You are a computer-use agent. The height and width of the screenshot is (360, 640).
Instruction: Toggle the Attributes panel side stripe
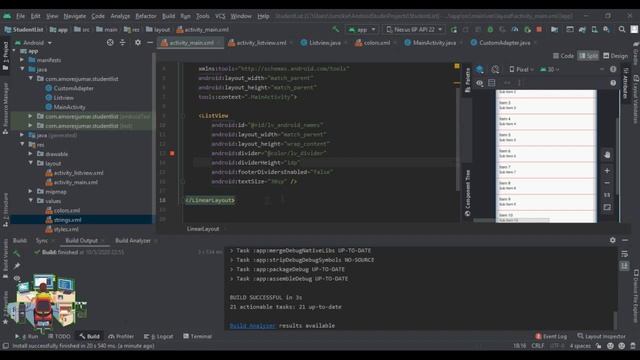point(625,83)
